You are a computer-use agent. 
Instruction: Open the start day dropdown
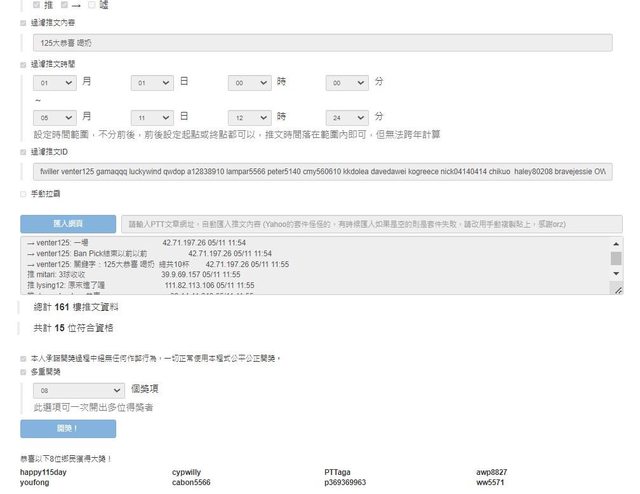tap(152, 83)
